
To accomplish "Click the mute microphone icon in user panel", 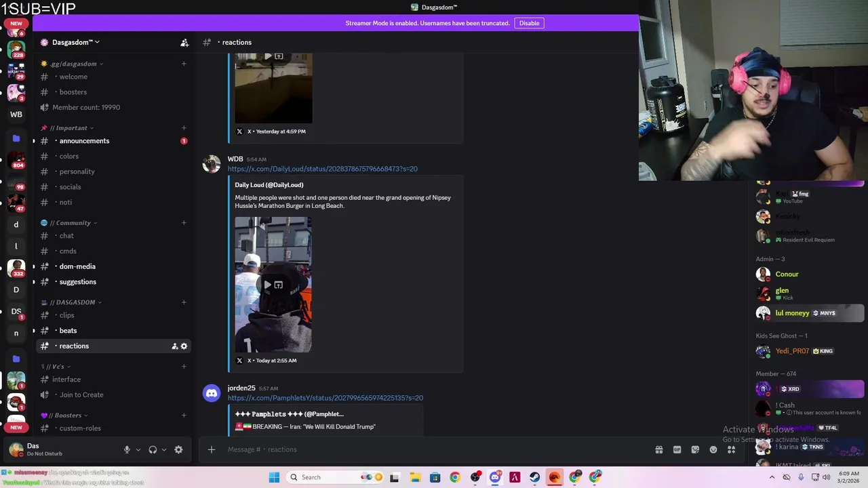I will pos(127,450).
